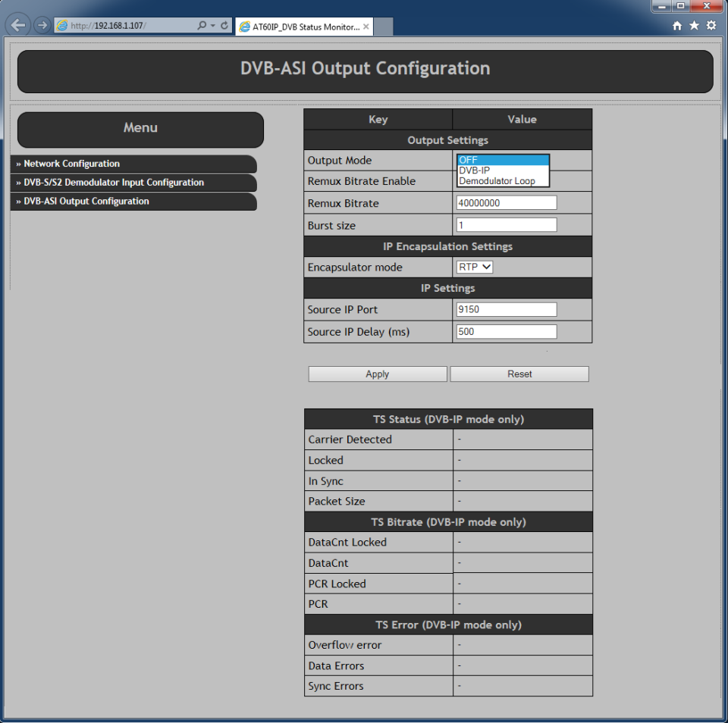728x723 pixels.
Task: Open Favorites star icon
Action: coord(694,26)
